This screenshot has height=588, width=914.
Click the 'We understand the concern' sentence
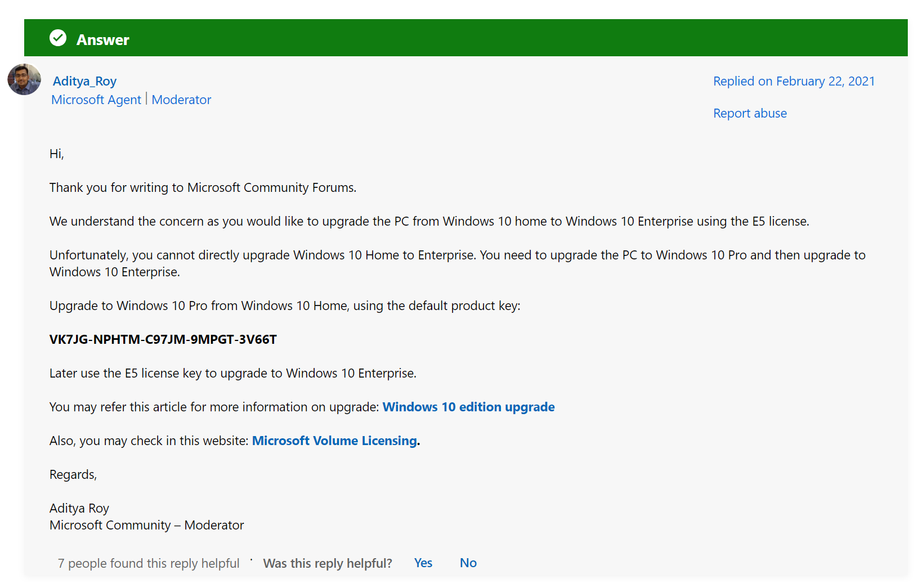point(429,221)
